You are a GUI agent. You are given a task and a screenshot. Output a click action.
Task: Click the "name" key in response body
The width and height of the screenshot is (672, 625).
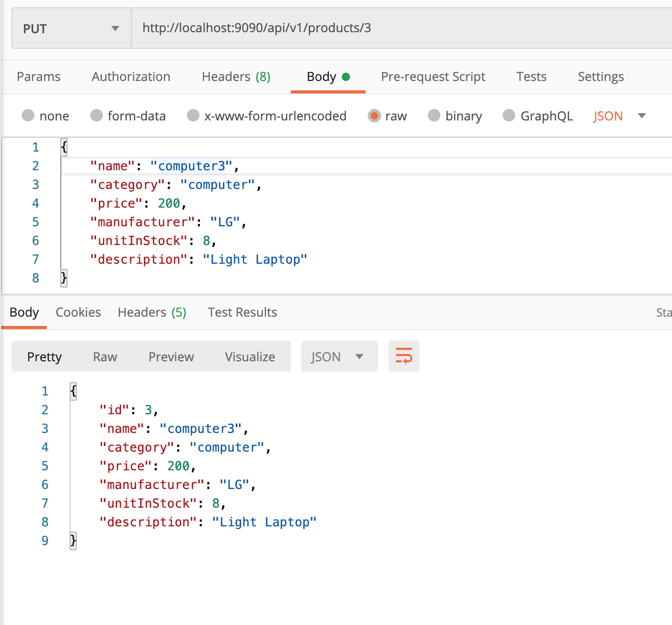click(x=122, y=429)
